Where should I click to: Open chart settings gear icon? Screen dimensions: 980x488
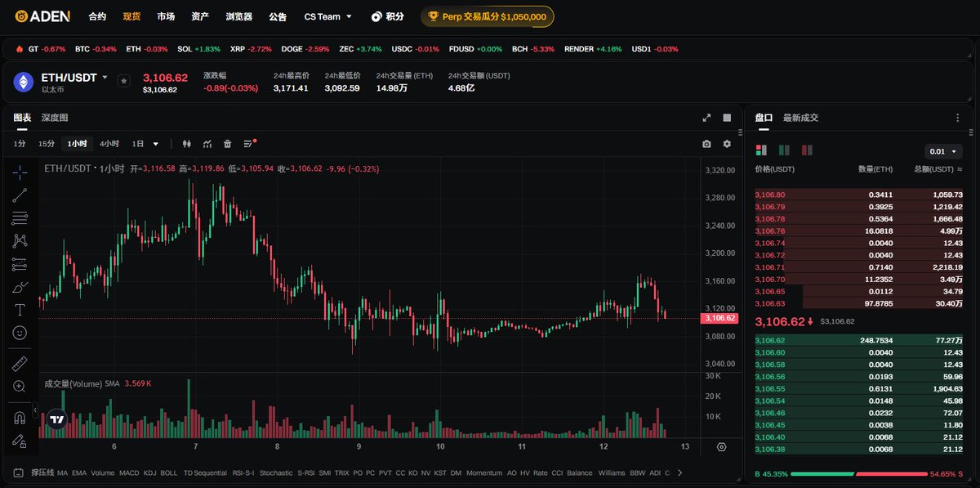click(727, 144)
